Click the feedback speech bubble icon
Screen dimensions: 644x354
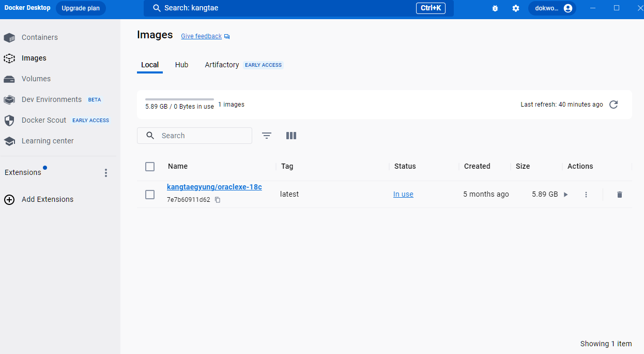(227, 37)
